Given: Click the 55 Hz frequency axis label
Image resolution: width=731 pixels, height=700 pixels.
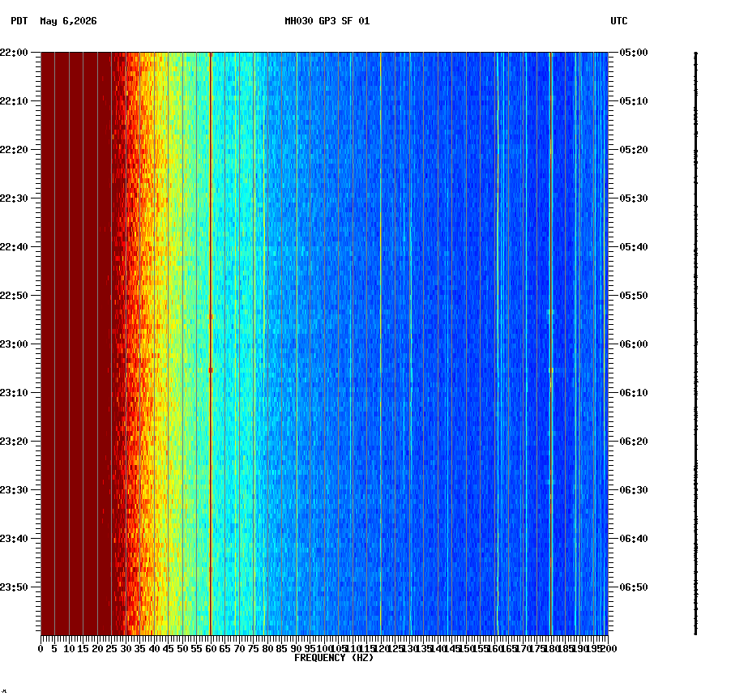Looking at the screenshot, I should 197,648.
